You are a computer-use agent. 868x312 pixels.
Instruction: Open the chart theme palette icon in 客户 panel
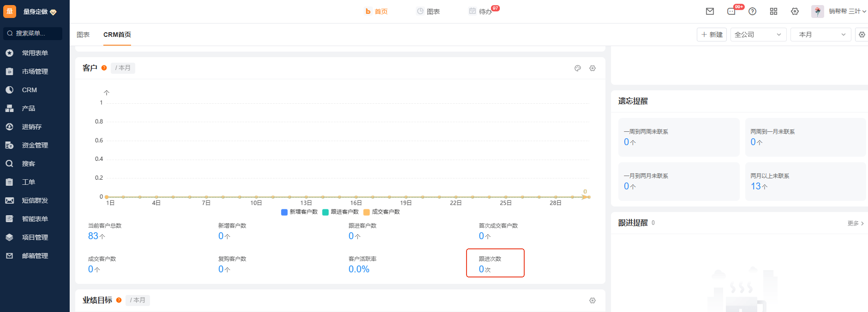coord(578,68)
